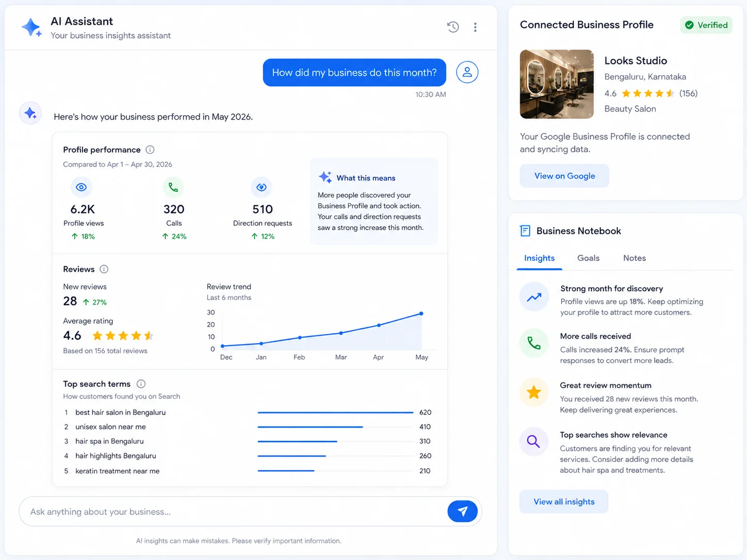Send message with the paper plane button
This screenshot has width=747, height=560.
[x=463, y=512]
